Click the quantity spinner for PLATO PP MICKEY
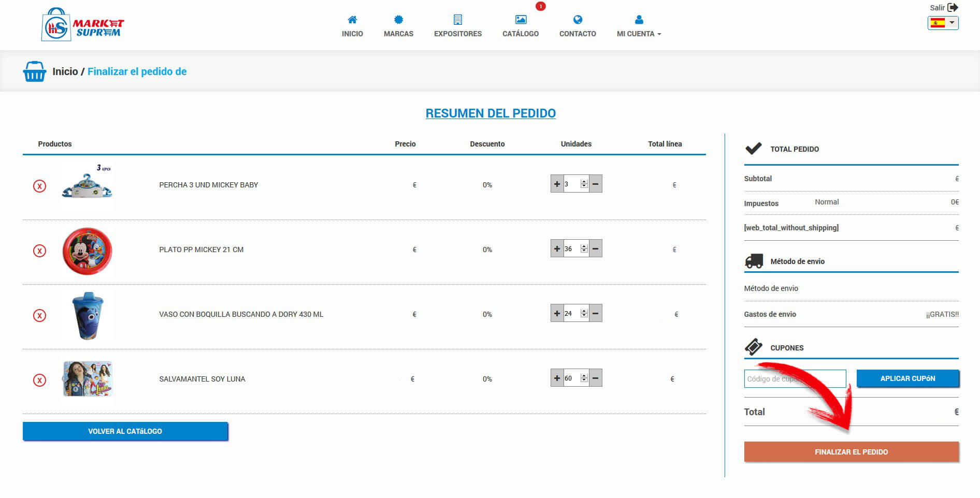The height and width of the screenshot is (498, 980). [x=584, y=248]
